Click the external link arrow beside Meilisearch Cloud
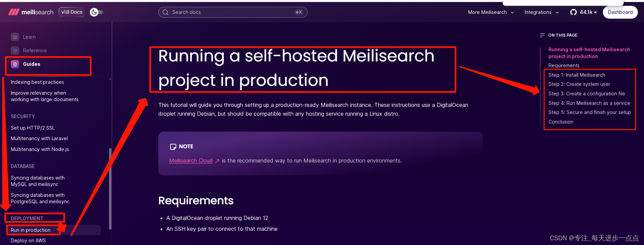This screenshot has width=644, height=245. tap(217, 161)
